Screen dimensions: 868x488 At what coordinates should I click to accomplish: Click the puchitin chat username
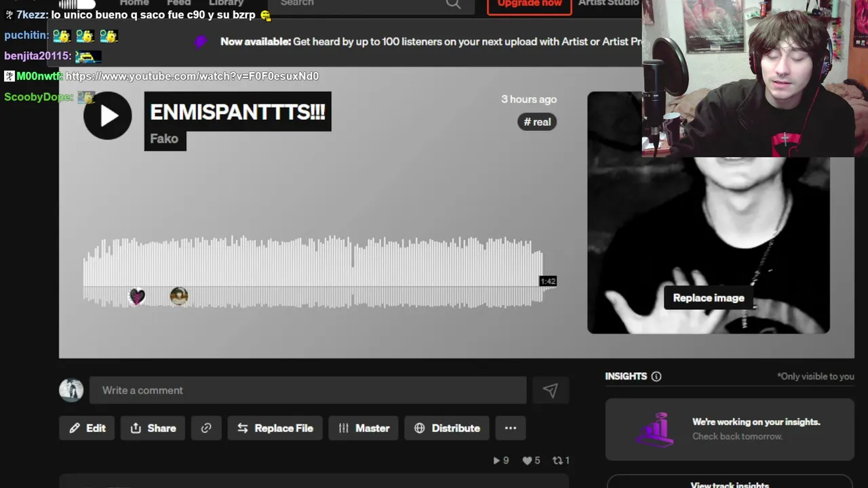tap(25, 35)
